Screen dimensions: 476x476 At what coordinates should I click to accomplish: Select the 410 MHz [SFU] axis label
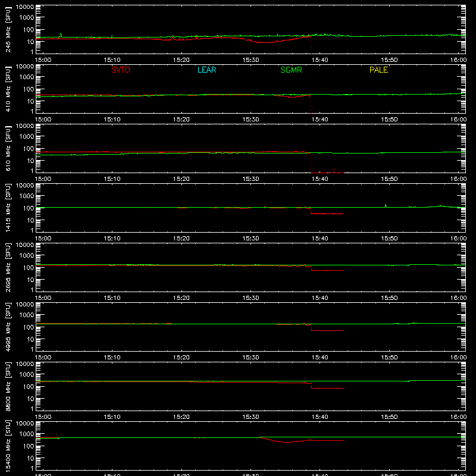coord(8,89)
